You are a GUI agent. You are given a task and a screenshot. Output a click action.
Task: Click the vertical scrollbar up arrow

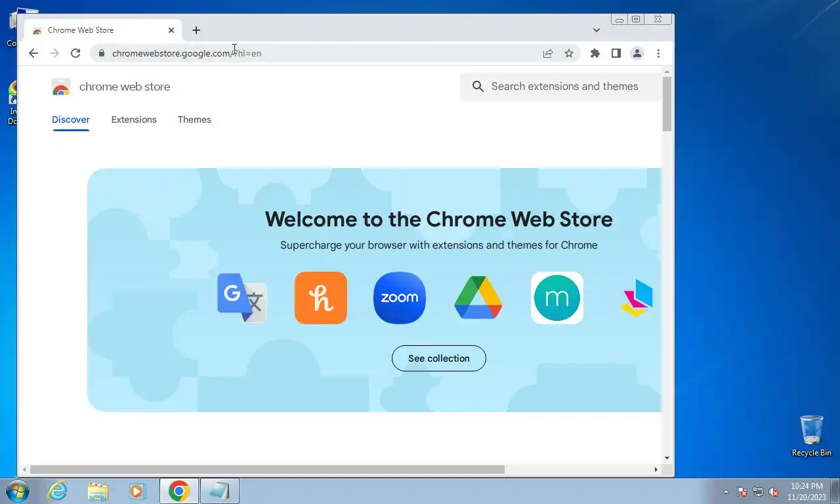point(667,70)
